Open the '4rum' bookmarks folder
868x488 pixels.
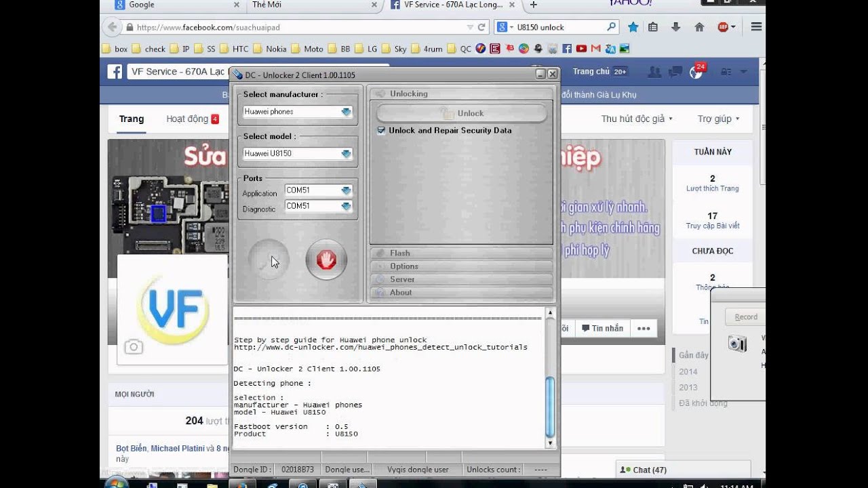tap(427, 49)
